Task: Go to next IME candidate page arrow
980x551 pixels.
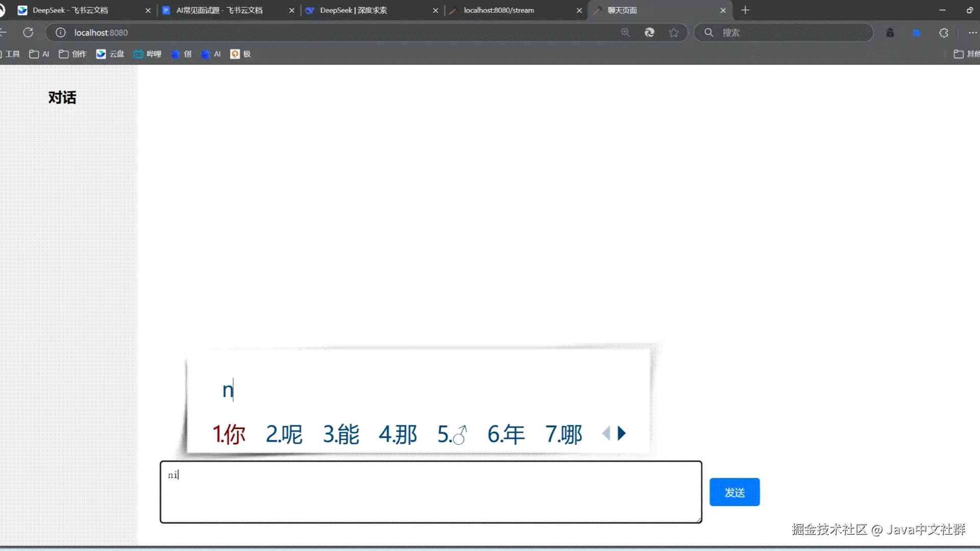Action: tap(622, 434)
